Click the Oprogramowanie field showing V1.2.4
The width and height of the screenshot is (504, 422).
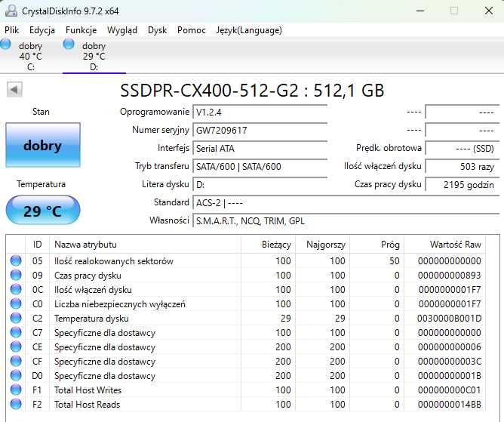tap(260, 112)
